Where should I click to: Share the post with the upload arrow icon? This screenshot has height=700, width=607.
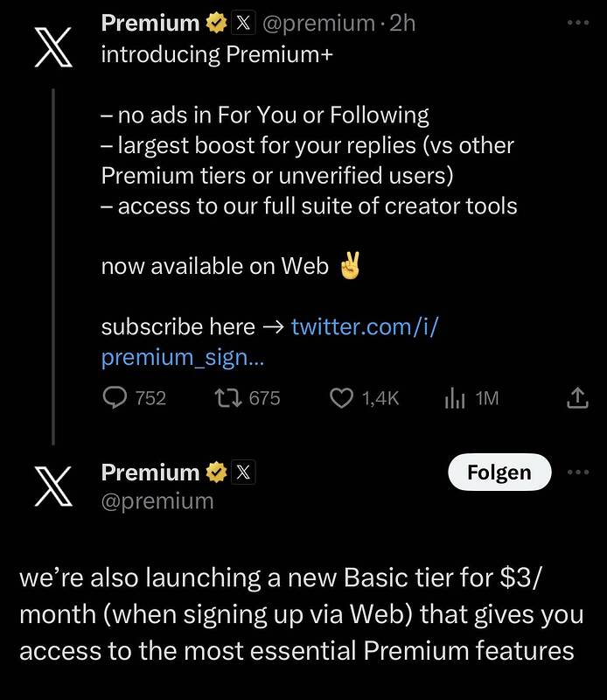[577, 398]
